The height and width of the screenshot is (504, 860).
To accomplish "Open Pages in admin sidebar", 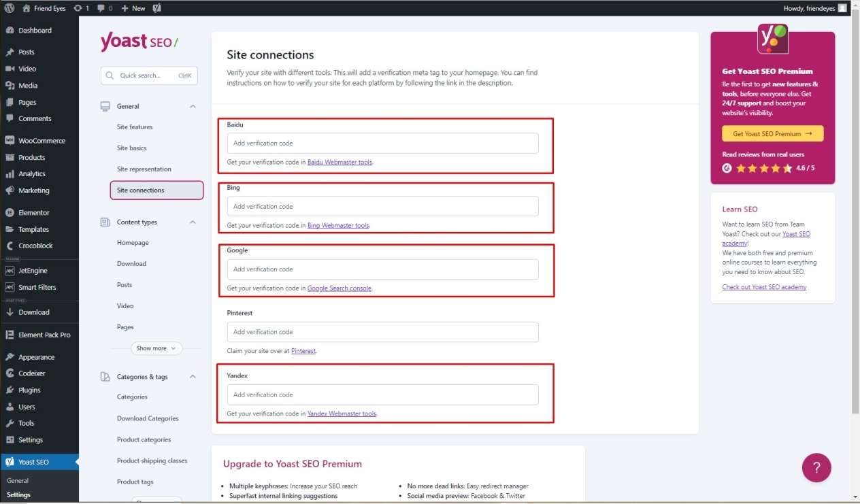I will click(x=27, y=102).
